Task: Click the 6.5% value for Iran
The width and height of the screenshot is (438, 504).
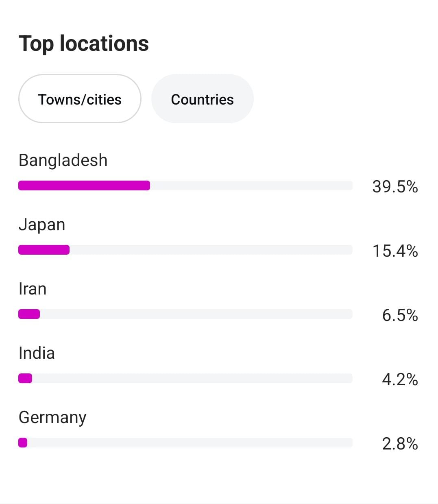Action: (x=400, y=315)
